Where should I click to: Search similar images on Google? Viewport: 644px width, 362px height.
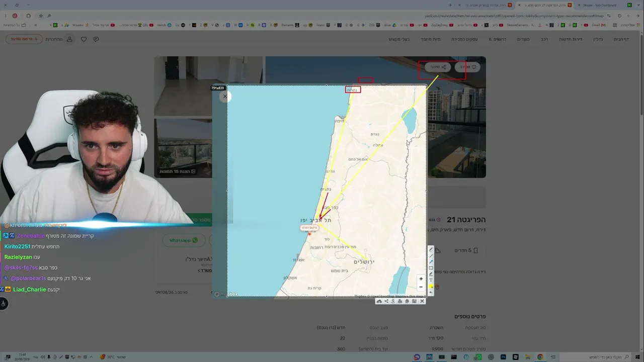coord(393,301)
